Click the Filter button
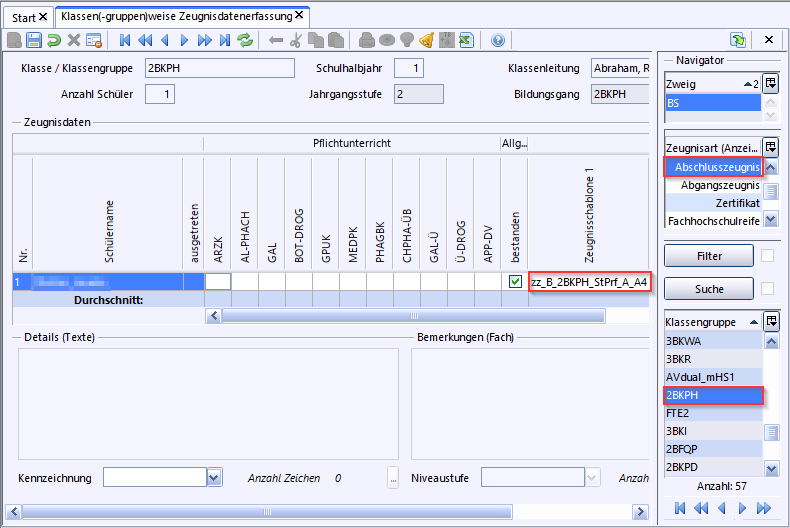The image size is (790, 528). click(x=708, y=256)
